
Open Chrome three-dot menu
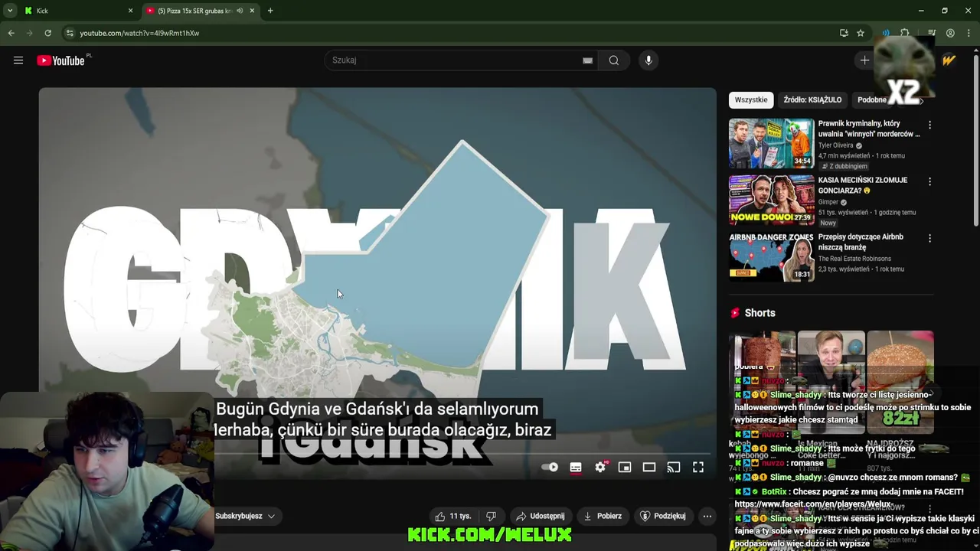click(969, 33)
